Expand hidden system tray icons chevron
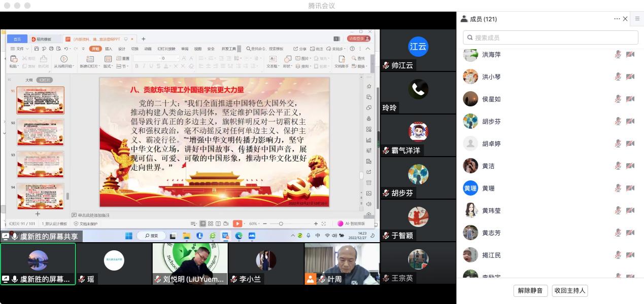Image resolution: width=644 pixels, height=304 pixels. pos(293,236)
